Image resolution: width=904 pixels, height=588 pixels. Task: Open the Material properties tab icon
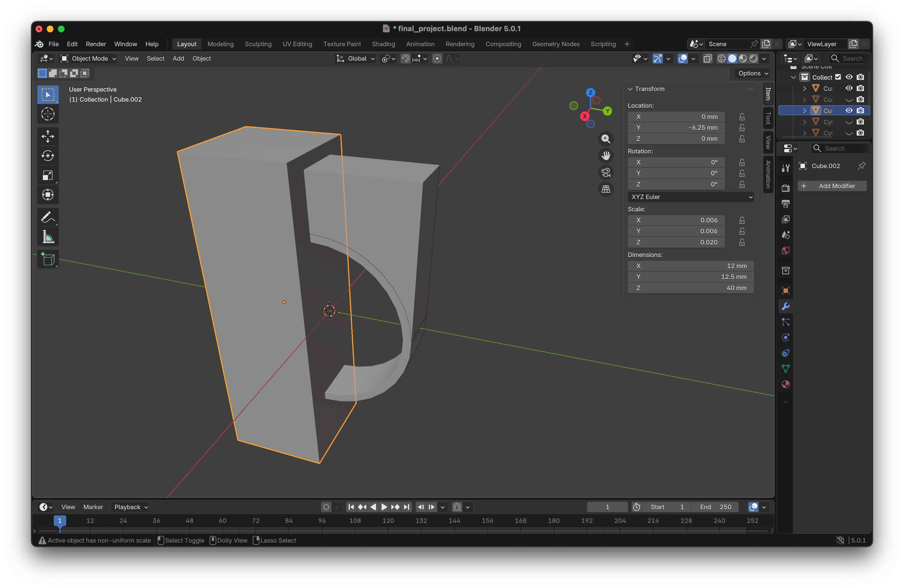785,384
